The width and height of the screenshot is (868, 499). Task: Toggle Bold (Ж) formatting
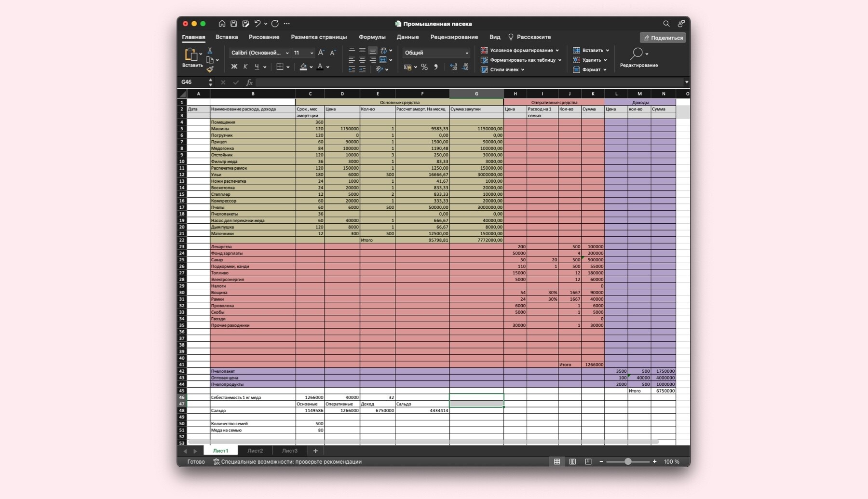pyautogui.click(x=234, y=67)
